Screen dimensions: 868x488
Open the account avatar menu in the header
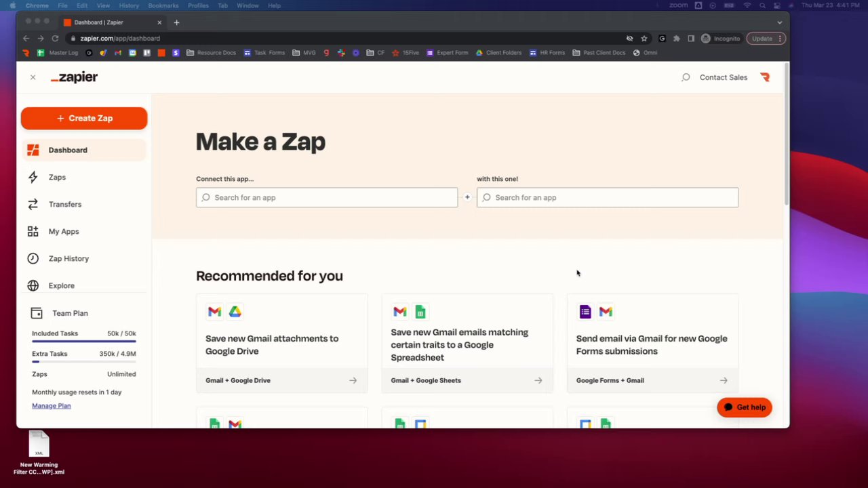(x=765, y=77)
